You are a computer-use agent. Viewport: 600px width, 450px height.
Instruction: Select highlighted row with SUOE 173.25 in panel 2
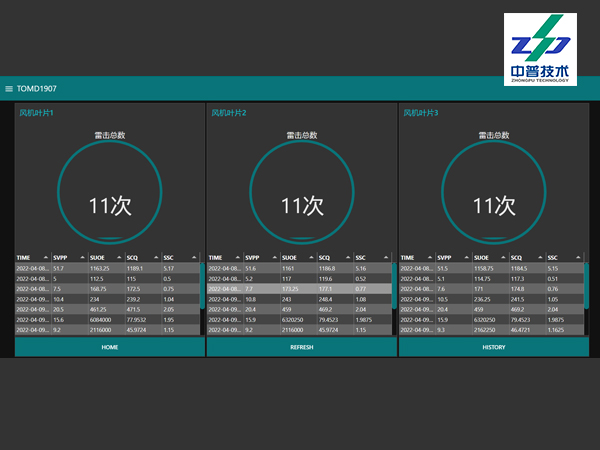pyautogui.click(x=301, y=288)
